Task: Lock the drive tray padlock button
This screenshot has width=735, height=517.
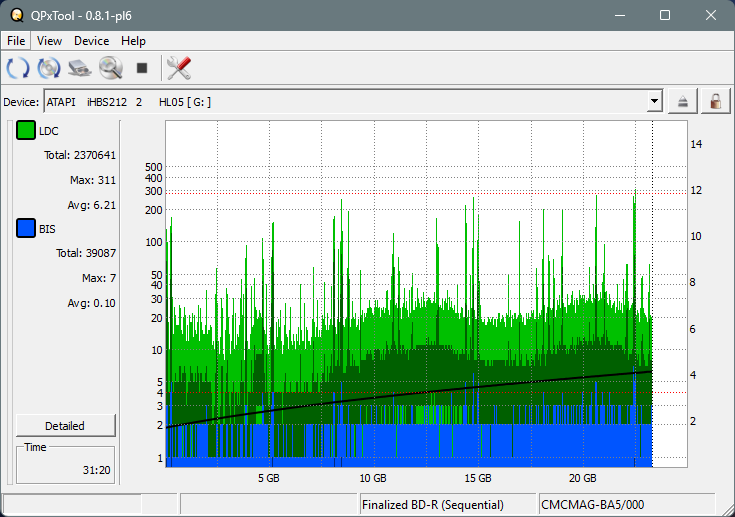Action: (x=715, y=101)
